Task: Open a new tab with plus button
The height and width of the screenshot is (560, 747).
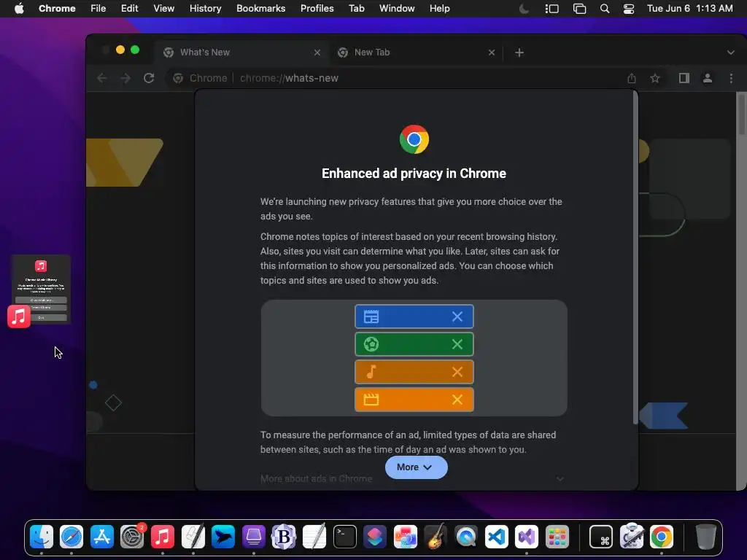Action: [x=519, y=52]
